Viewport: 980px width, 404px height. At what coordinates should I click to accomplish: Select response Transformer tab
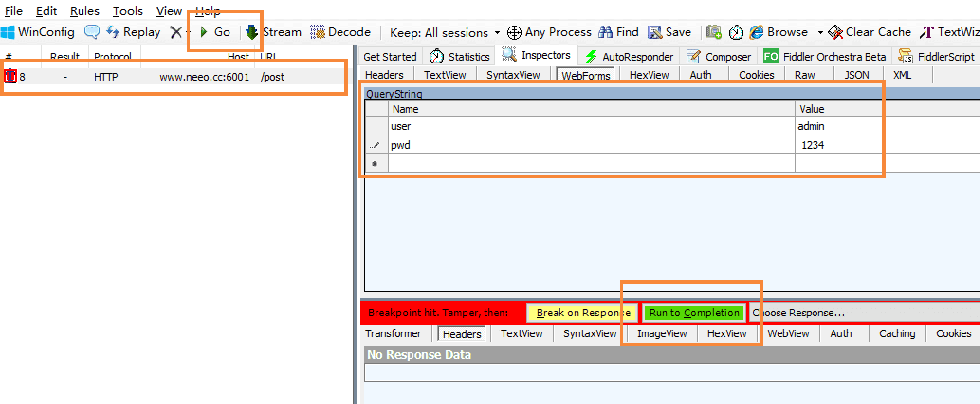[393, 333]
